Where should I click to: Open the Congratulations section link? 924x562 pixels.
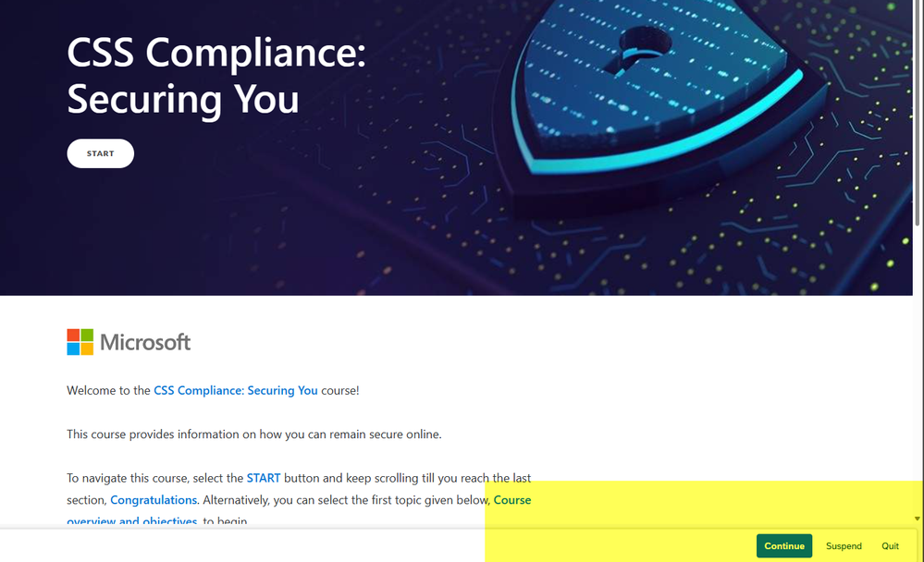pyautogui.click(x=154, y=500)
